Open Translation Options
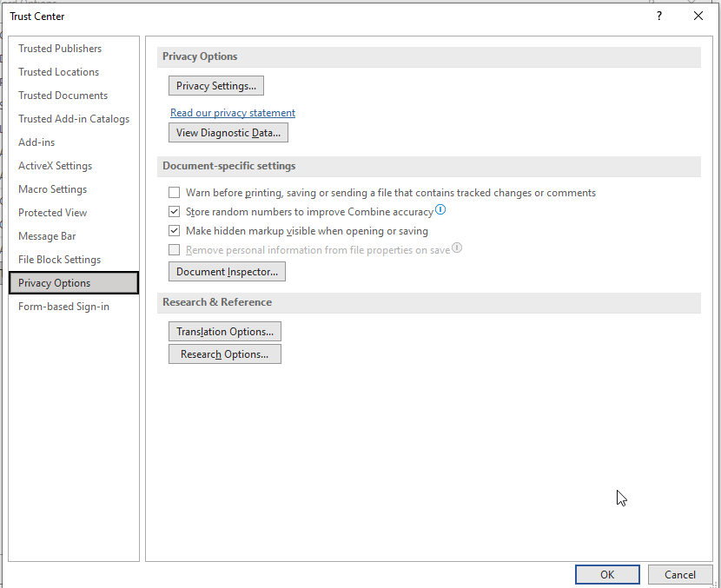Screen dimensions: 721x588 click(x=225, y=332)
